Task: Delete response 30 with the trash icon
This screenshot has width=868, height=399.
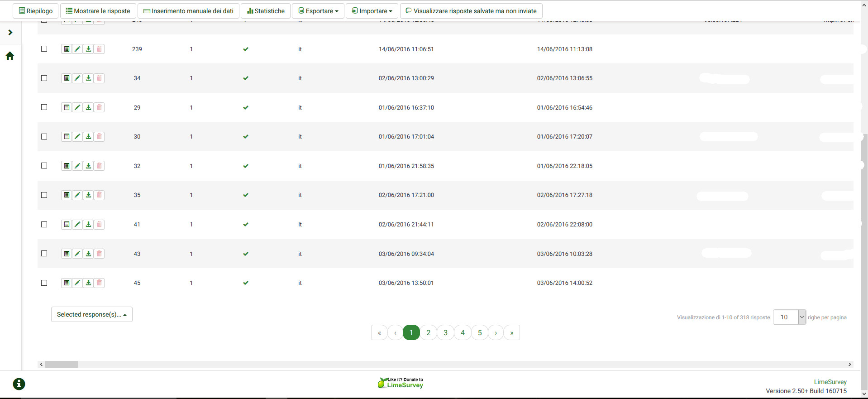Action: tap(99, 137)
